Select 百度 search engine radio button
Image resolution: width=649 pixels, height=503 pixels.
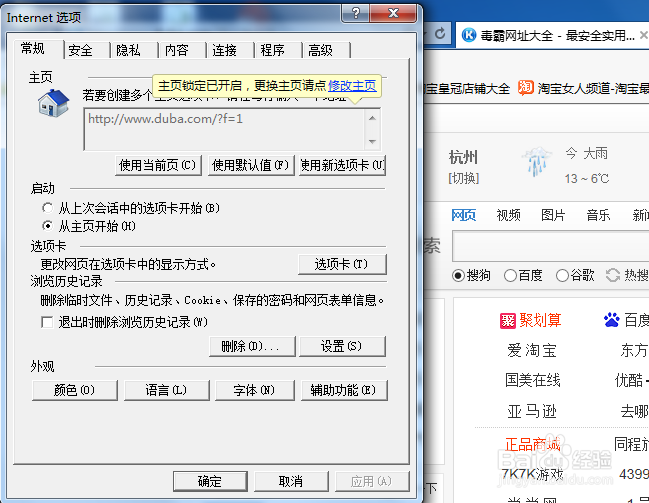tap(510, 275)
